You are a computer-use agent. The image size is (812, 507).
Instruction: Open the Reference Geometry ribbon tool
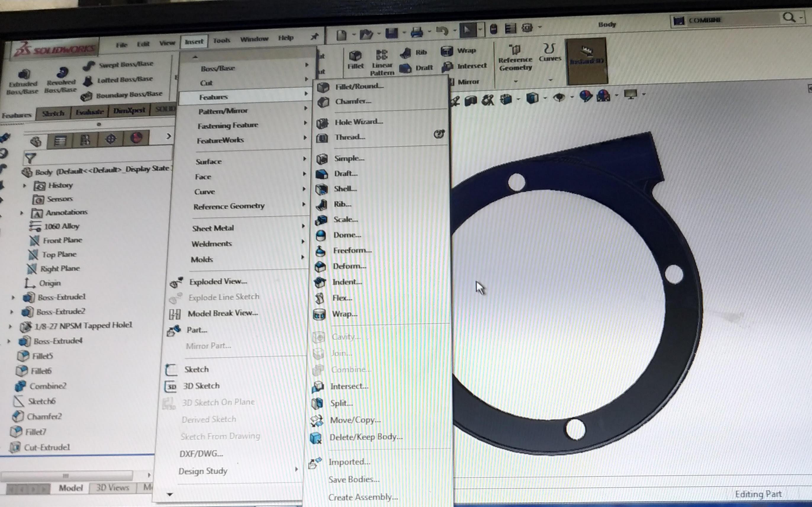pyautogui.click(x=515, y=51)
